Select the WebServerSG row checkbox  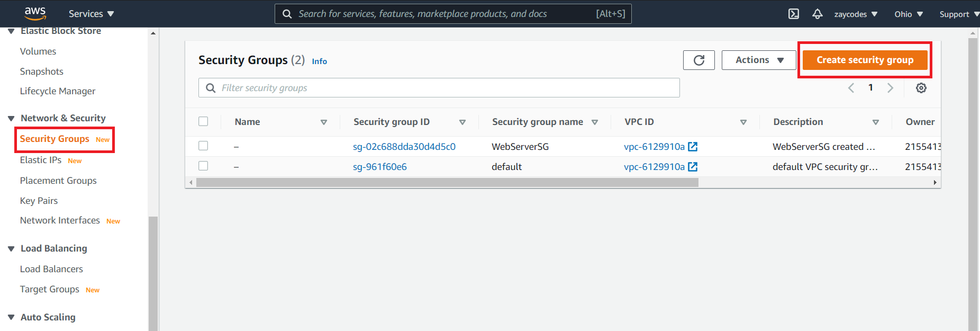[x=203, y=146]
